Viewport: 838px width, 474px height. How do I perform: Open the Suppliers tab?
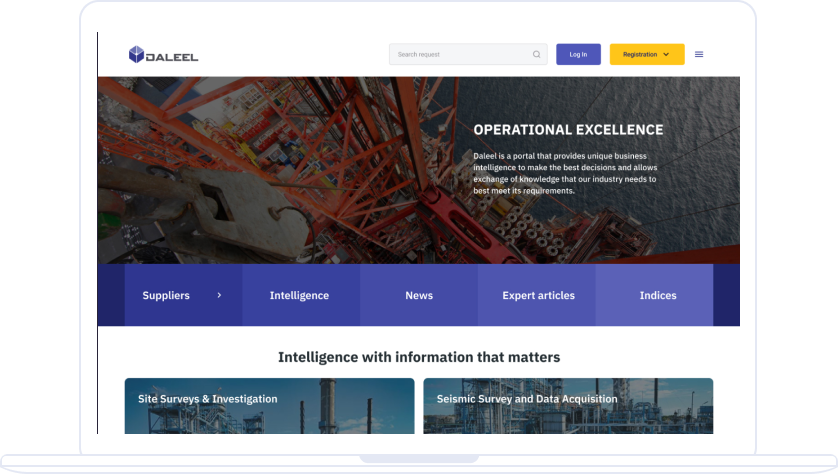tap(183, 296)
